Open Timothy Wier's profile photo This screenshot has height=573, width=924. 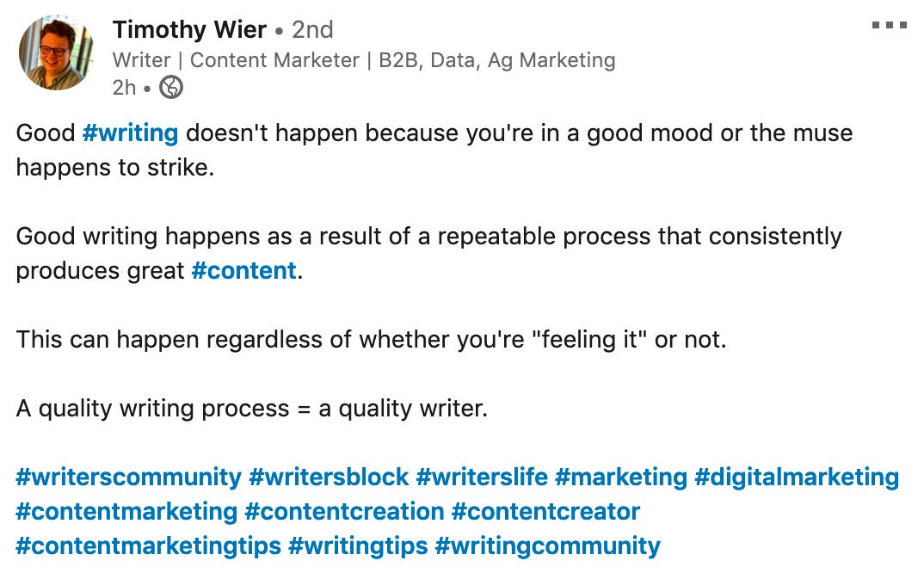click(x=57, y=53)
